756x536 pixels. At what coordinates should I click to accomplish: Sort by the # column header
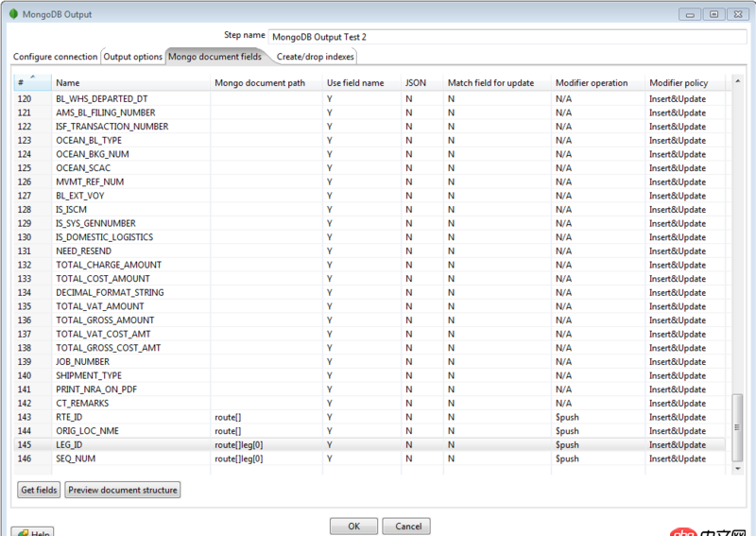[32, 82]
